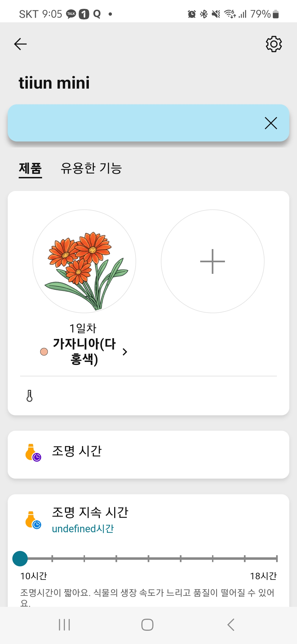Add a new plant with plus circle
The height and width of the screenshot is (644, 297).
(213, 261)
